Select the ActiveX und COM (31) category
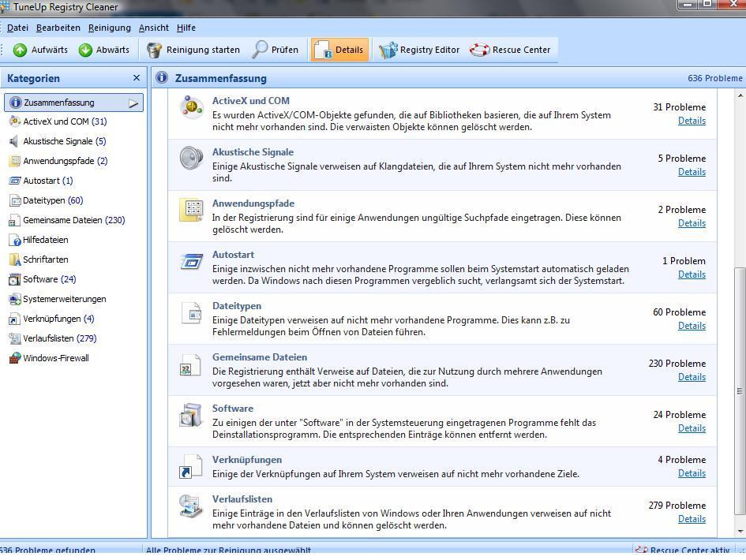The width and height of the screenshot is (746, 560). tap(66, 121)
